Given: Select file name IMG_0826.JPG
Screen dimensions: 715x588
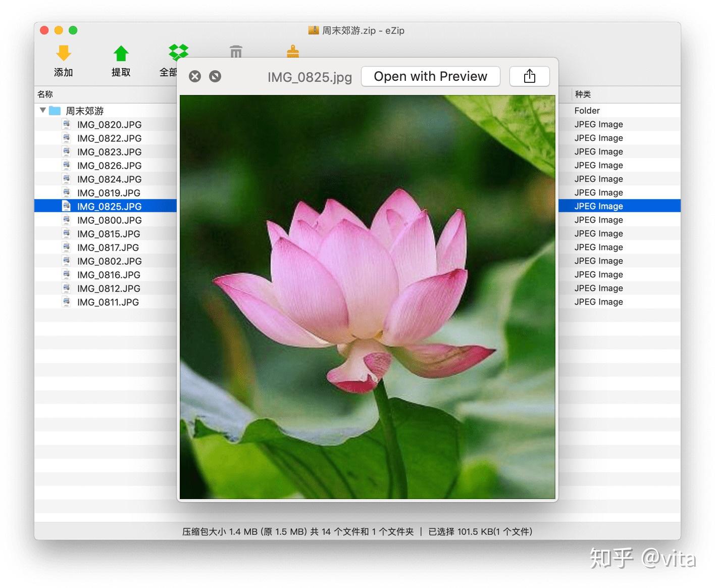Looking at the screenshot, I should click(109, 166).
